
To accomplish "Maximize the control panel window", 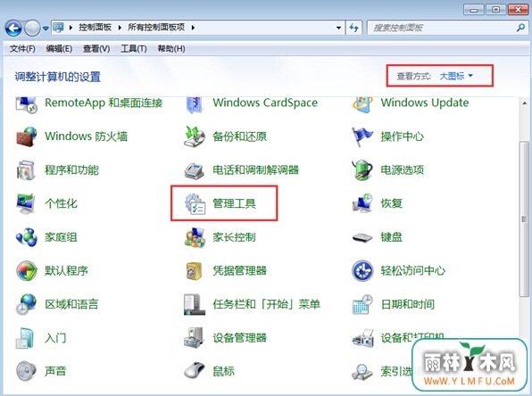I will 495,10.
